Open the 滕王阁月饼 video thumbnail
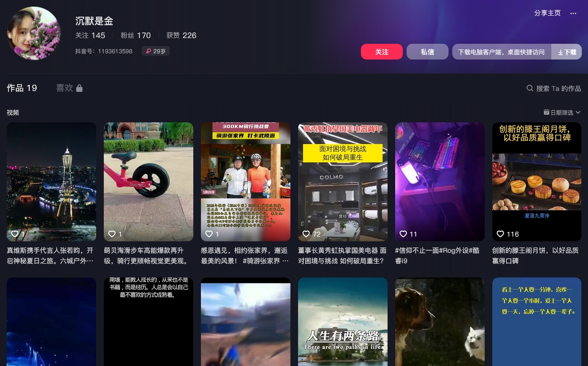The image size is (588, 366). click(537, 182)
